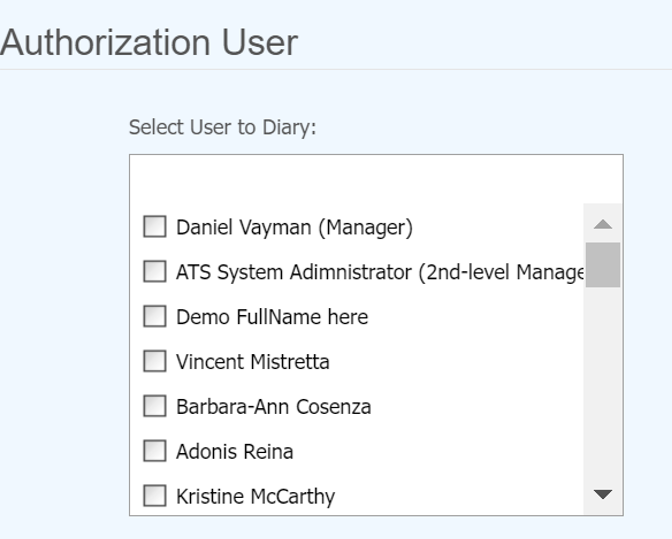Screen dimensions: 672x539
Task: Click the scroll down arrow in user list
Action: tap(602, 494)
